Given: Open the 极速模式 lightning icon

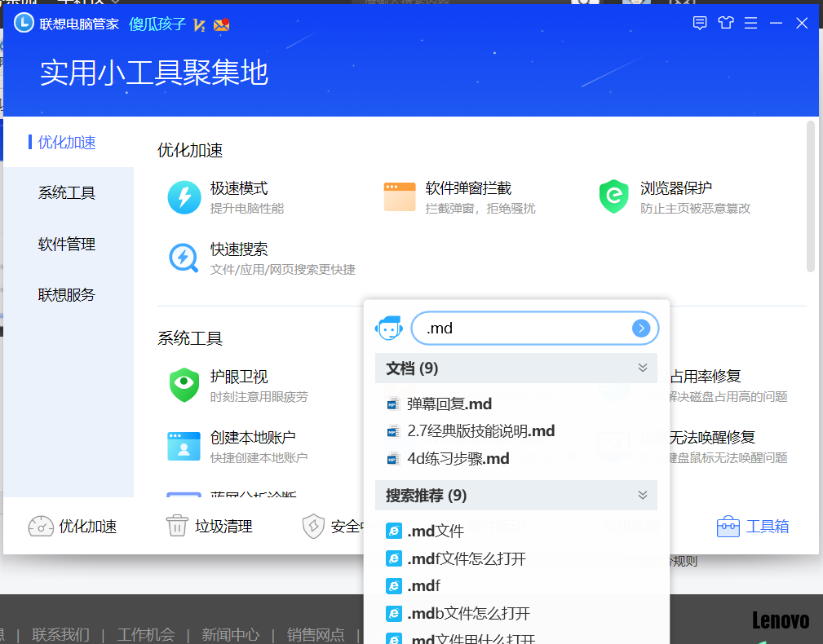Looking at the screenshot, I should (x=184, y=197).
